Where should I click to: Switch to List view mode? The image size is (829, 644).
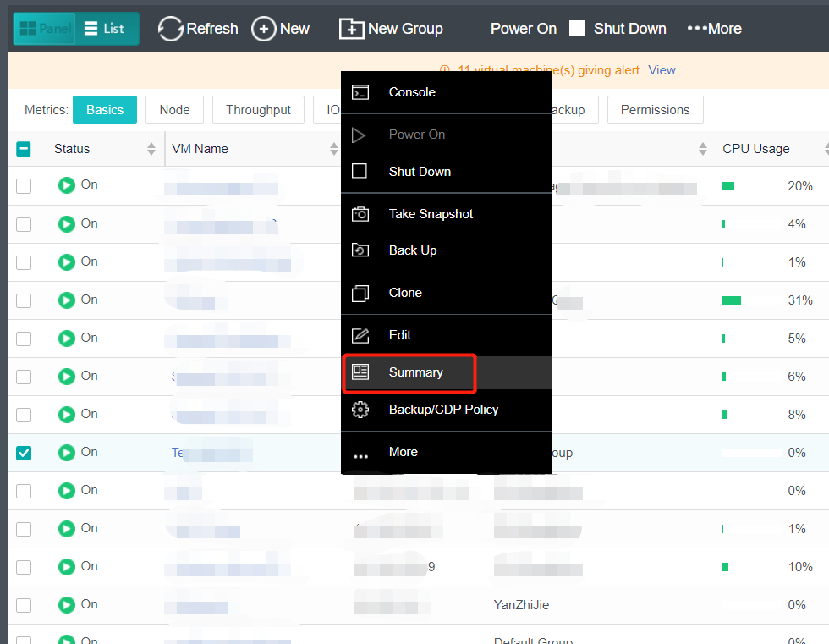click(105, 29)
